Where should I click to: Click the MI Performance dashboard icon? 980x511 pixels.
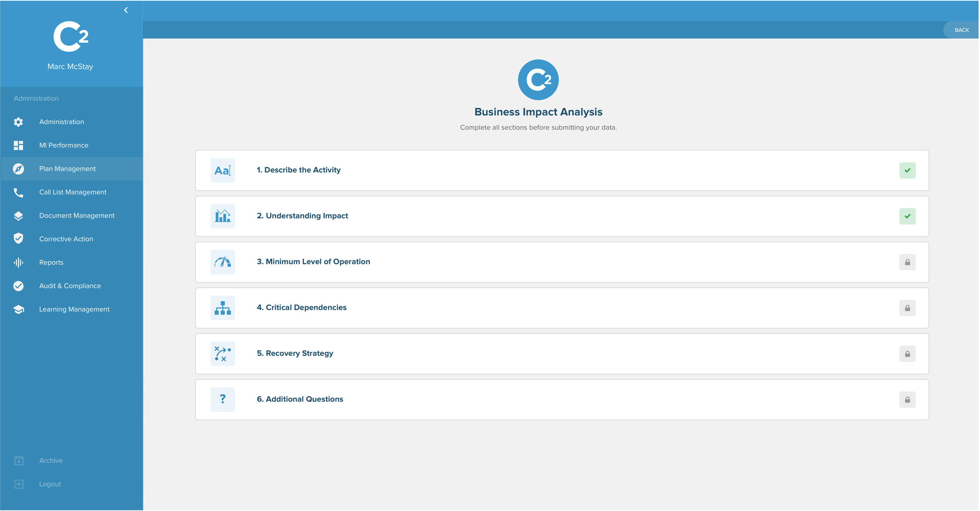click(18, 145)
